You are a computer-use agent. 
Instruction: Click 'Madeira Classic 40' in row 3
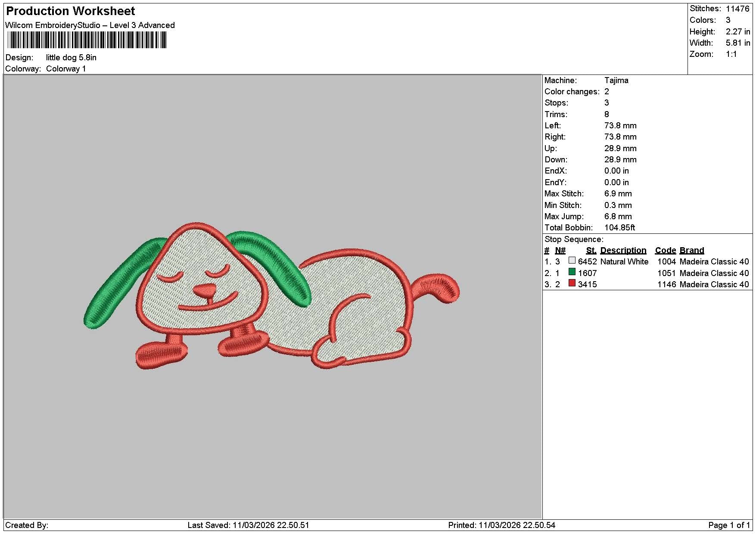coord(714,284)
